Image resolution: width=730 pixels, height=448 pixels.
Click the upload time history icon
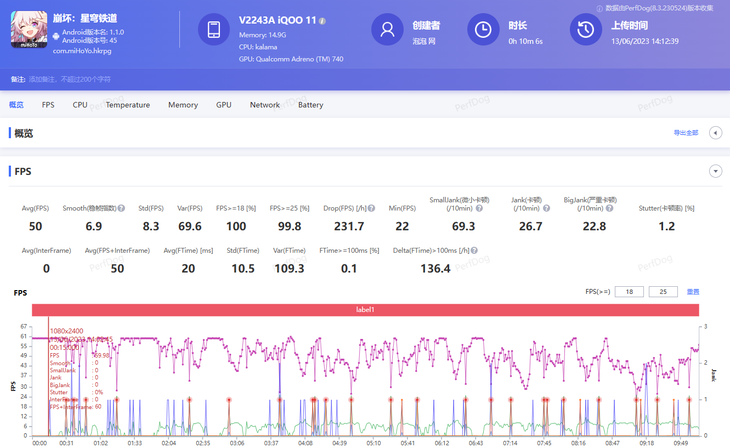[586, 29]
